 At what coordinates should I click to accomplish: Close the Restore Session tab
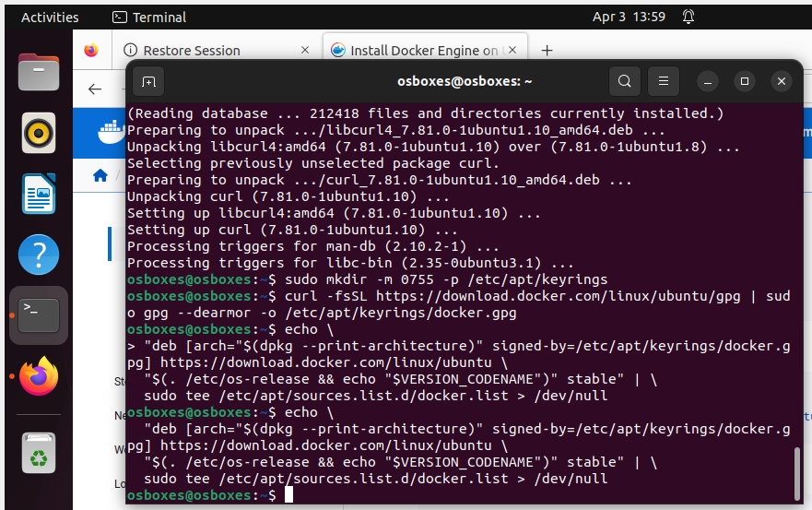click(x=305, y=50)
